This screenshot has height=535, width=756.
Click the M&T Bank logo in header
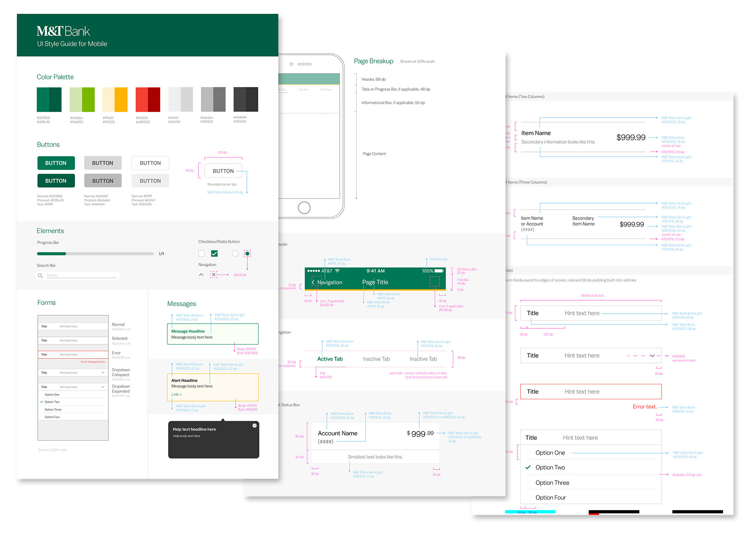[x=63, y=31]
